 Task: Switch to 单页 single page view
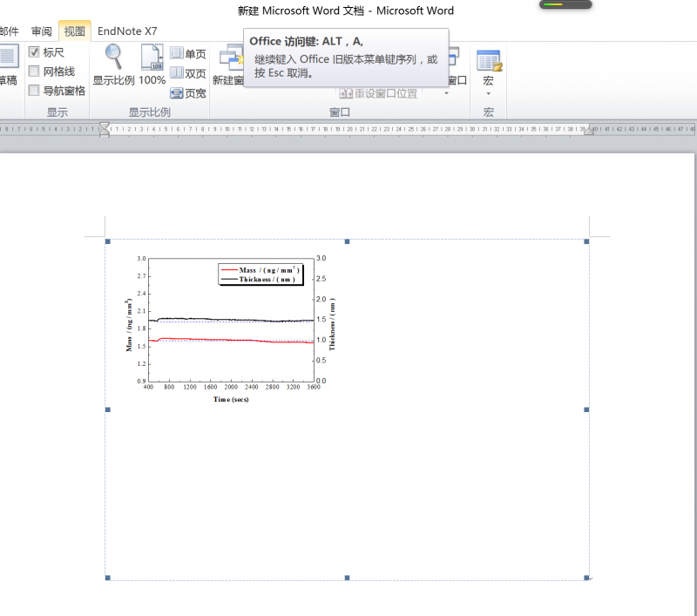pos(188,54)
